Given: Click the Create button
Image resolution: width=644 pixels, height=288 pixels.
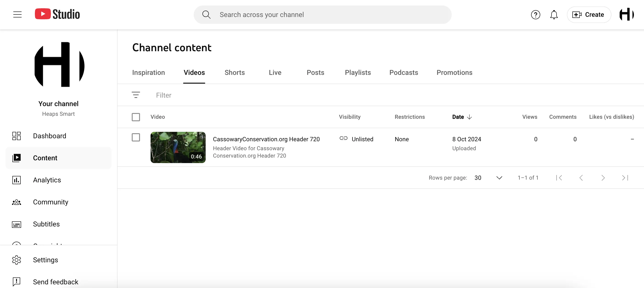Looking at the screenshot, I should (x=589, y=15).
